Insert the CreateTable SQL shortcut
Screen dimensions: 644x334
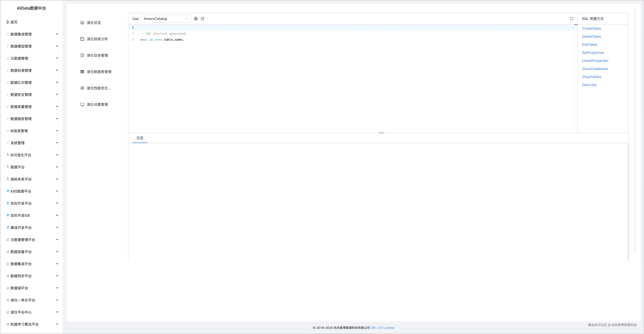(x=591, y=28)
